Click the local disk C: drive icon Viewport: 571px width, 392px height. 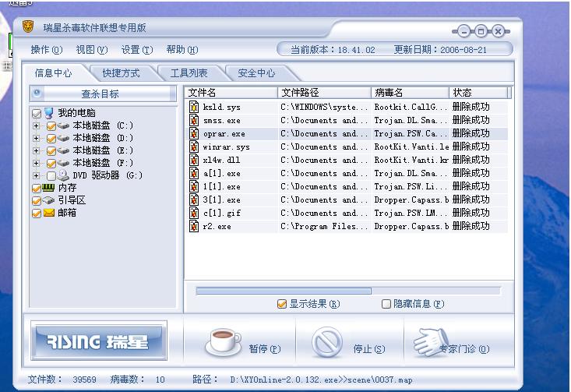[63, 125]
